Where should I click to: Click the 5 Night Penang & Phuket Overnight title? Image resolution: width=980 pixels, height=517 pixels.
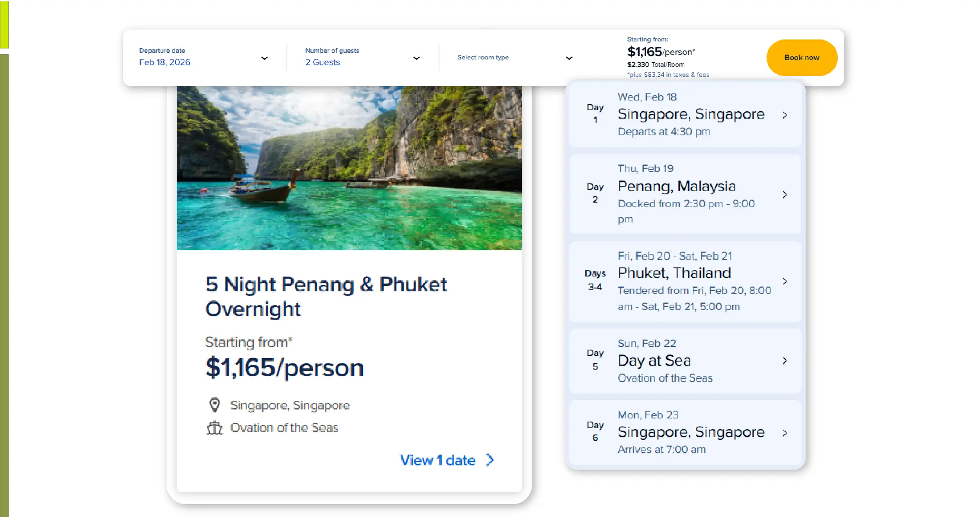[326, 296]
